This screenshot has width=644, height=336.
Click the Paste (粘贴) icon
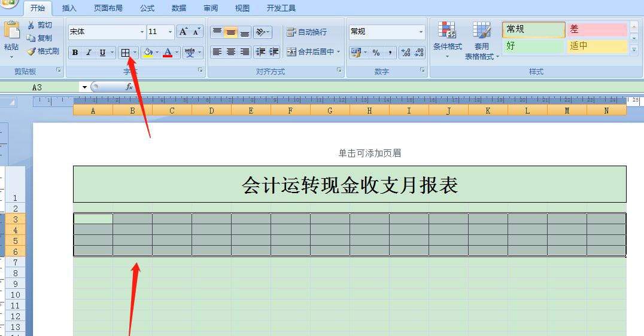(11, 30)
